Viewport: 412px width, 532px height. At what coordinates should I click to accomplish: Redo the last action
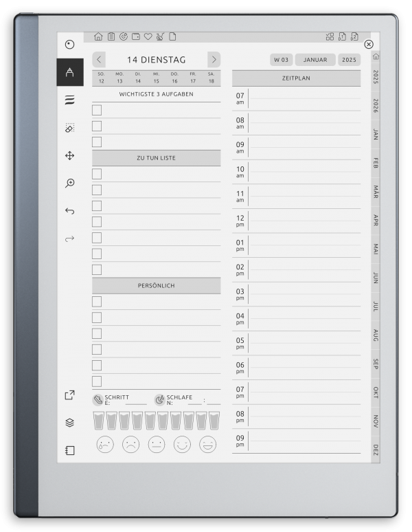coord(69,239)
